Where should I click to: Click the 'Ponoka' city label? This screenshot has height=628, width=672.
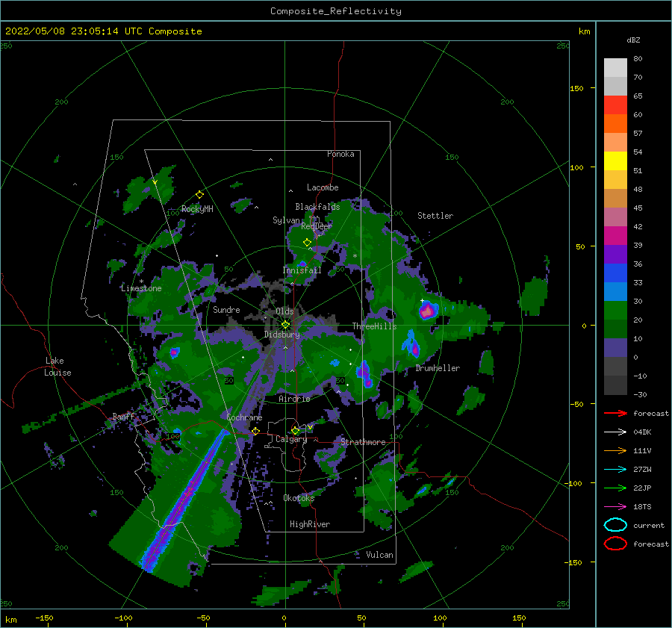click(x=340, y=155)
